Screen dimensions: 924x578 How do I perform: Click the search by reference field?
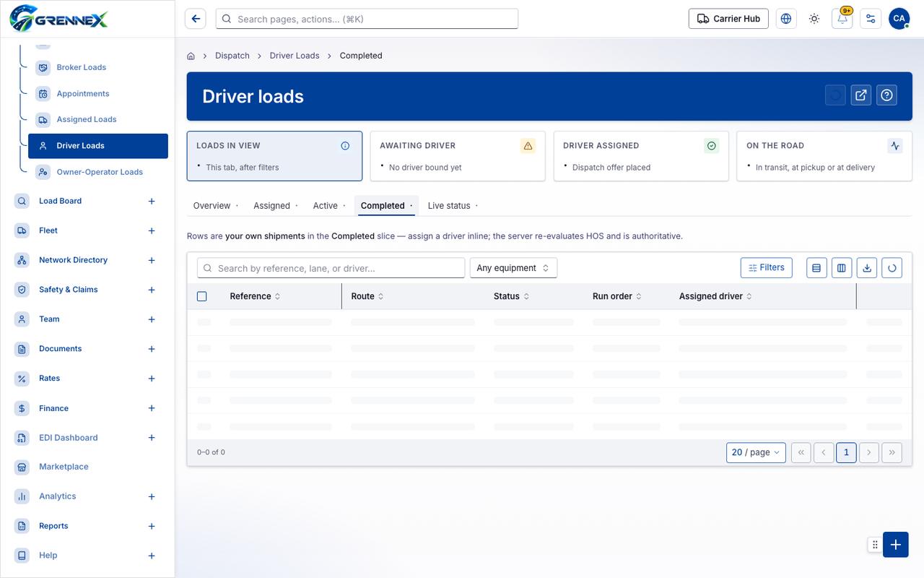[331, 268]
